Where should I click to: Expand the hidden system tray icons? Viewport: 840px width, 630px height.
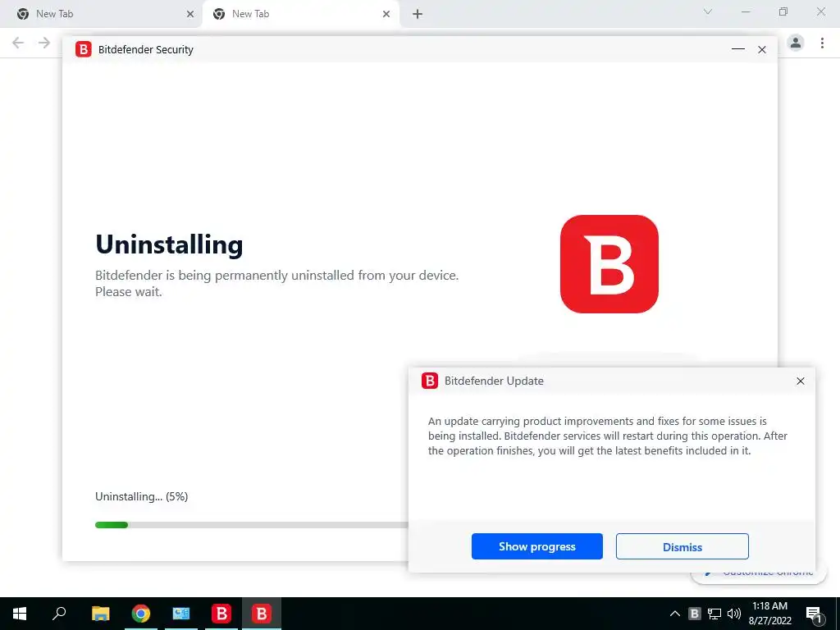[675, 614]
